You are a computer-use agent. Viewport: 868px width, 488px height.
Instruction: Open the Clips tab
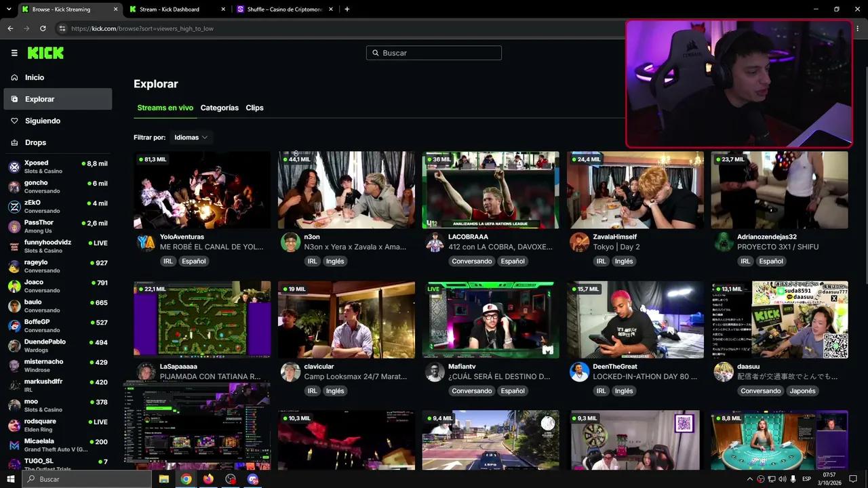click(254, 108)
